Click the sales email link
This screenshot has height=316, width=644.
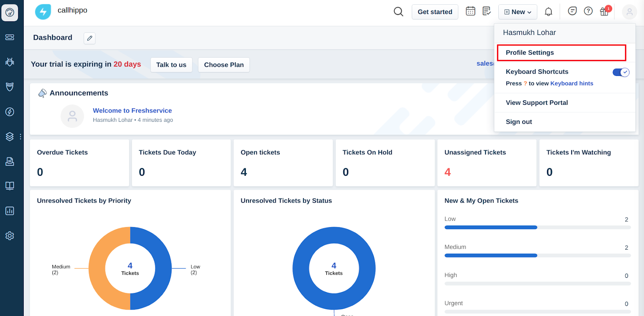[x=485, y=64]
